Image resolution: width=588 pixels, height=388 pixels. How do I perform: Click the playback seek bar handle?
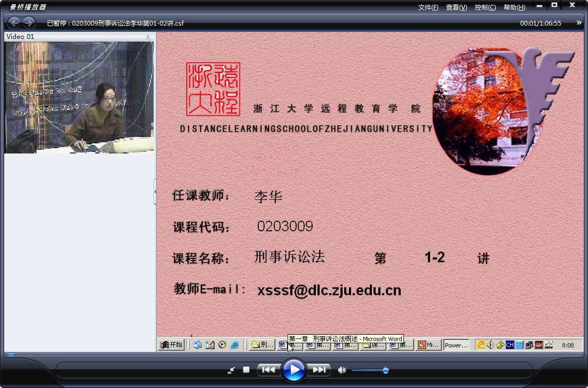click(x=11, y=354)
